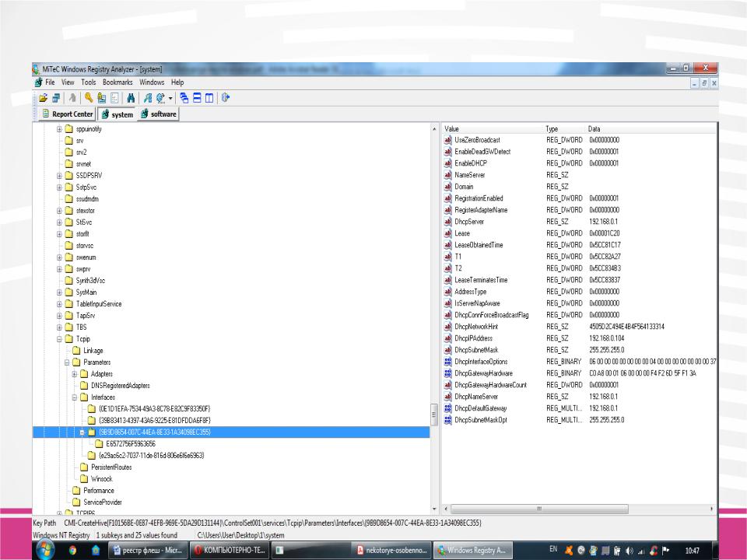Viewport: 747px width, 560px height.
Task: Select the LeaseObtainedTime value row
Action: (x=579, y=245)
